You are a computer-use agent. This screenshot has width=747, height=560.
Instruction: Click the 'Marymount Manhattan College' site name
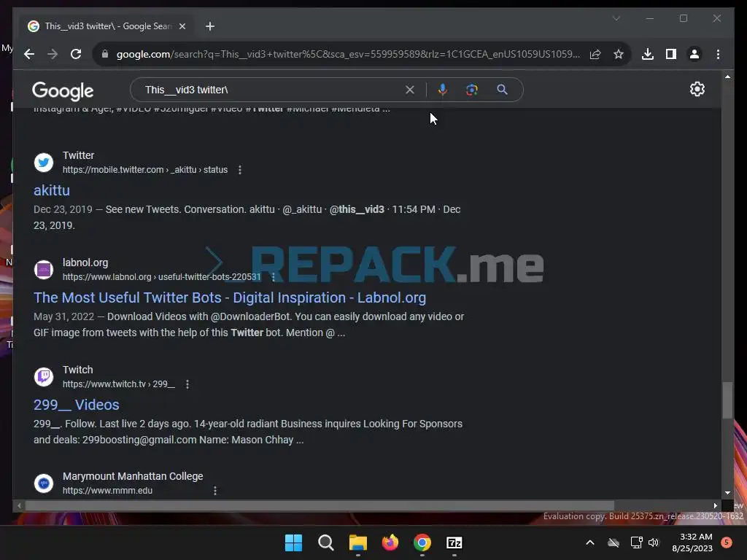click(133, 476)
